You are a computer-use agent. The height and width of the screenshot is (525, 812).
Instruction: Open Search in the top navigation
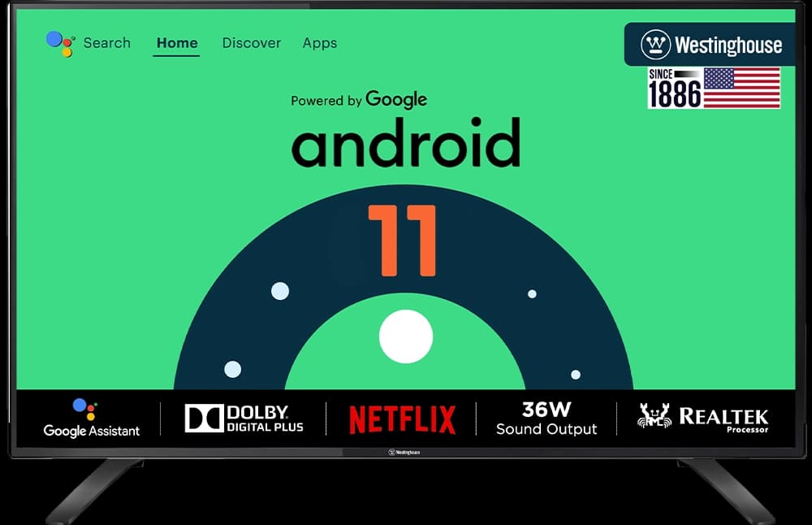[107, 43]
